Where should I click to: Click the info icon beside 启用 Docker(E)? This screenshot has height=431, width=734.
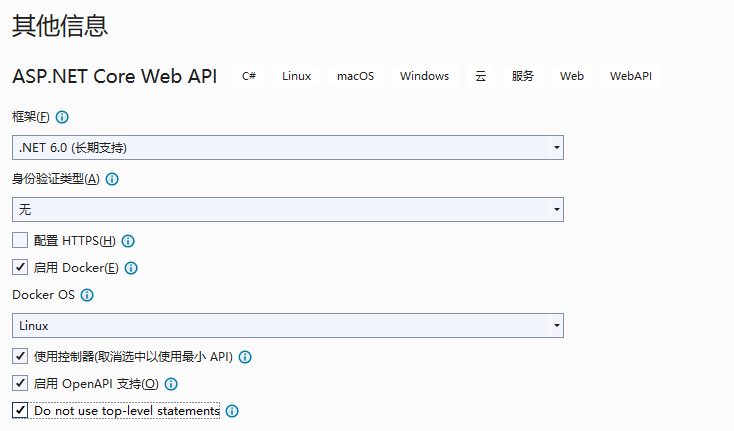click(x=131, y=268)
